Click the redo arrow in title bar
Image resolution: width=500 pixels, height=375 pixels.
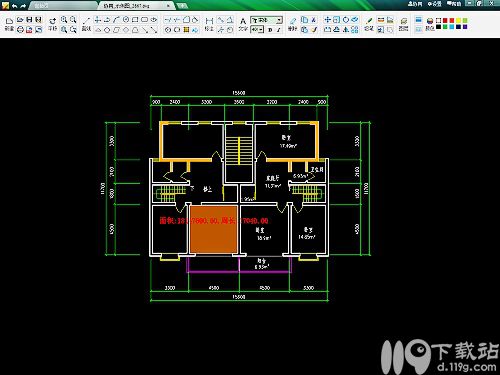pyautogui.click(x=23, y=5)
